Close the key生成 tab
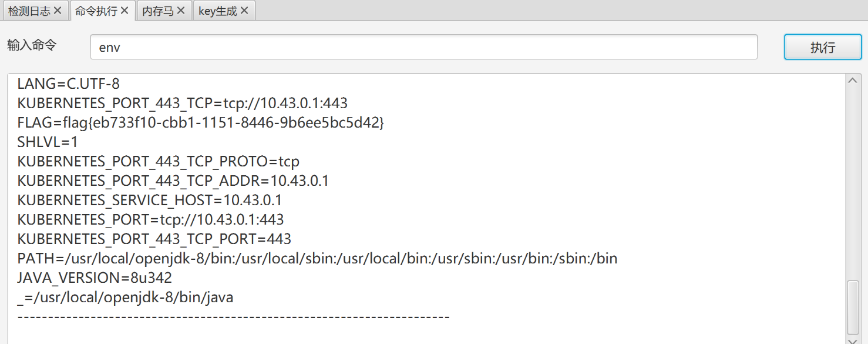Screen dimensions: 868x344 [x=244, y=11]
